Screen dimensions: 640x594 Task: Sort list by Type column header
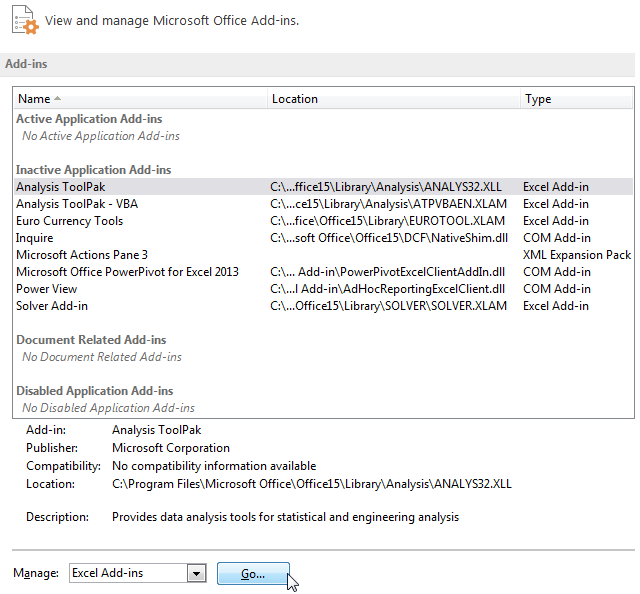[x=576, y=99]
